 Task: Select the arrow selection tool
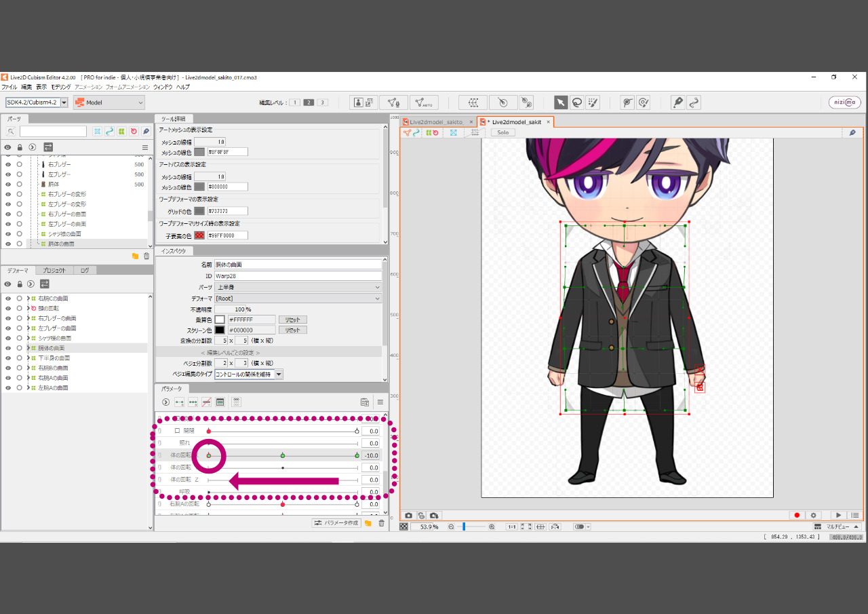pos(561,102)
